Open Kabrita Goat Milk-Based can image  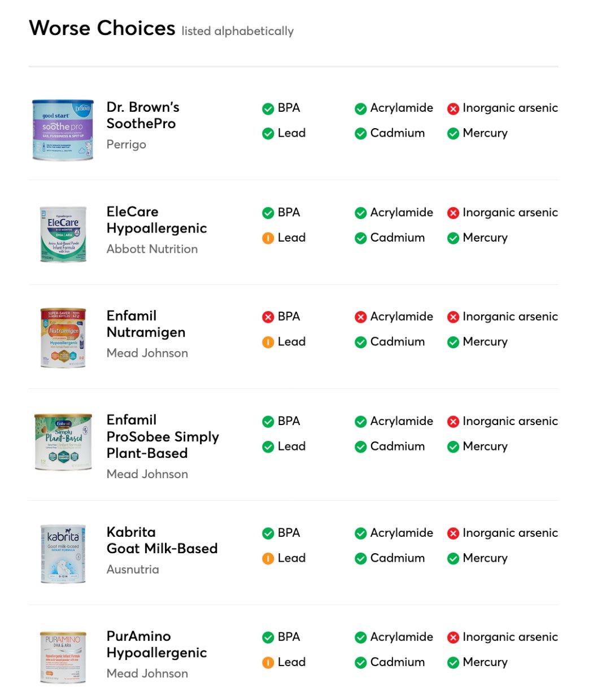pyautogui.click(x=63, y=554)
